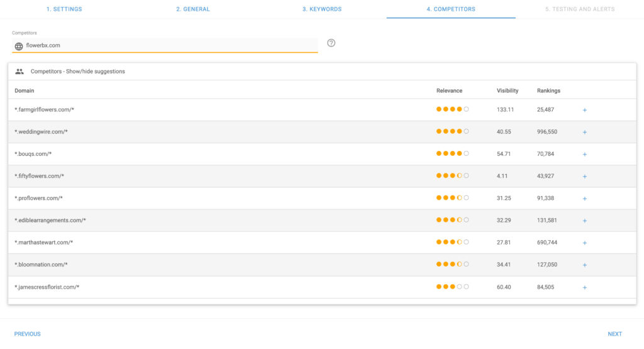Click visibility value 133.11
The image size is (644, 349).
pos(505,109)
